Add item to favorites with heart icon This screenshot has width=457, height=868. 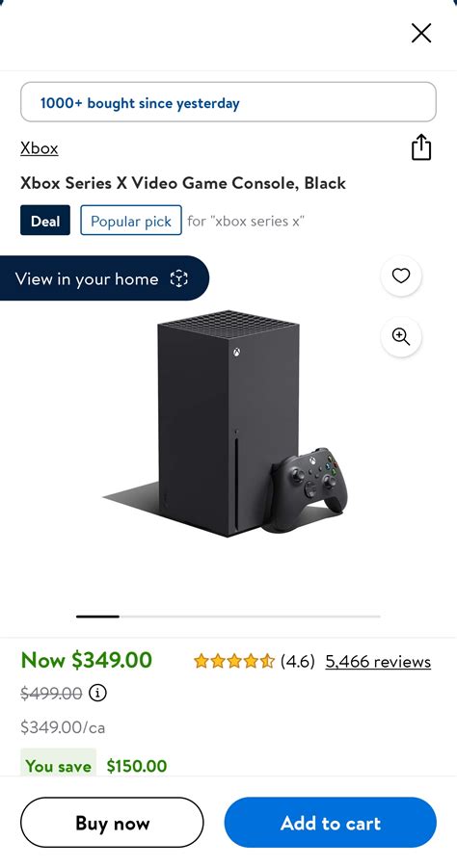coord(400,276)
